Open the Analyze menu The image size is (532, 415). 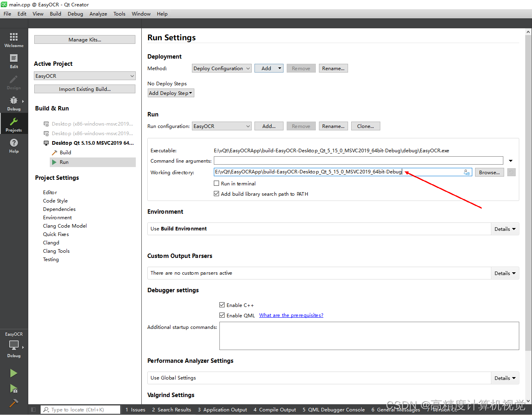pos(98,14)
